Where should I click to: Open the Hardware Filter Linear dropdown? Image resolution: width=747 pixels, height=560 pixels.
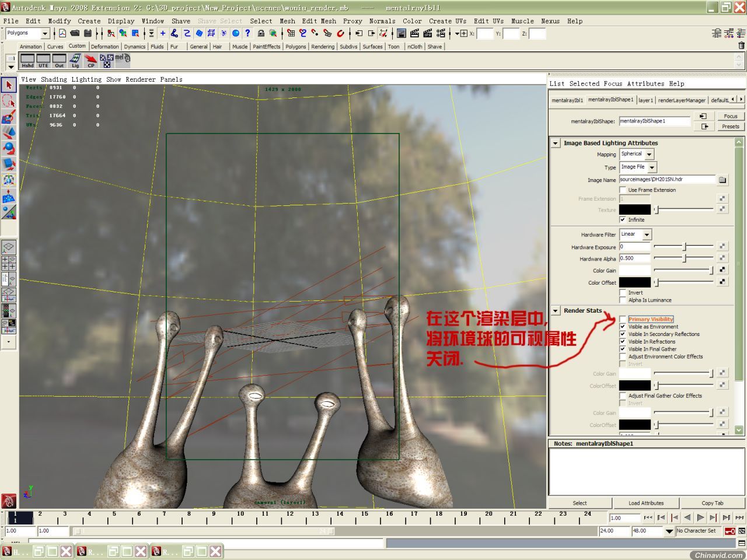636,234
